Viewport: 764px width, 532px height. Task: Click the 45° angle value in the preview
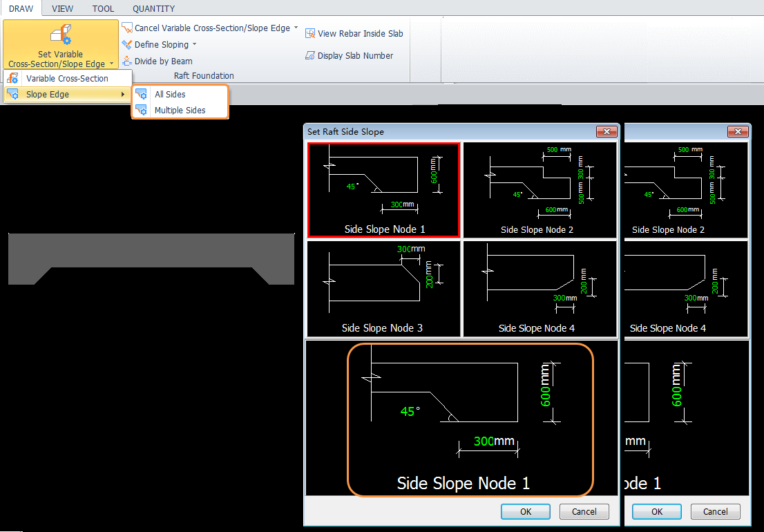(x=410, y=412)
